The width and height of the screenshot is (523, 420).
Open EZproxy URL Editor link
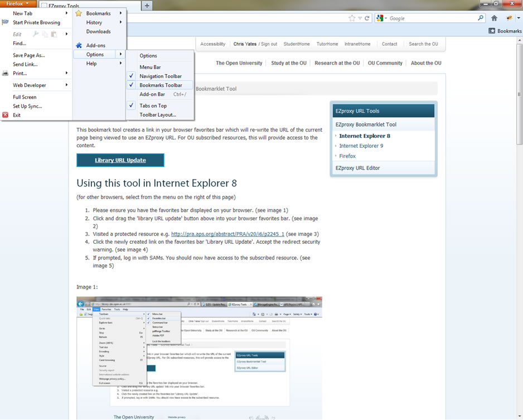click(357, 168)
